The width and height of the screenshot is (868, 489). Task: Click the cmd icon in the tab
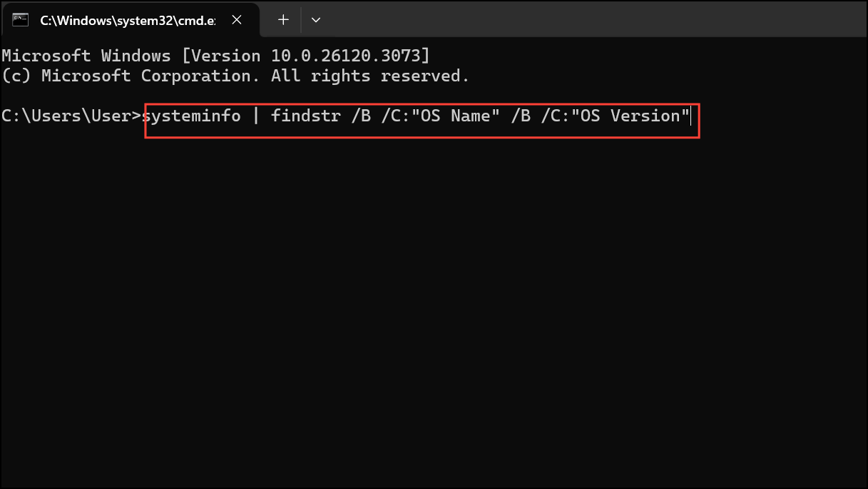[x=20, y=20]
